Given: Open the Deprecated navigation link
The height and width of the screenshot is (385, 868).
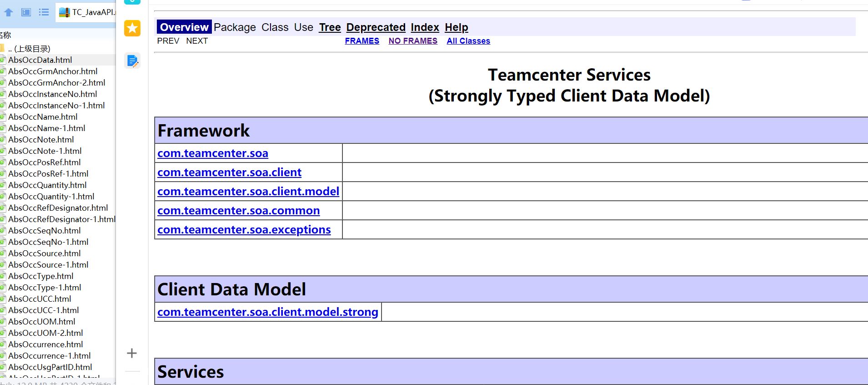Looking at the screenshot, I should pyautogui.click(x=376, y=27).
